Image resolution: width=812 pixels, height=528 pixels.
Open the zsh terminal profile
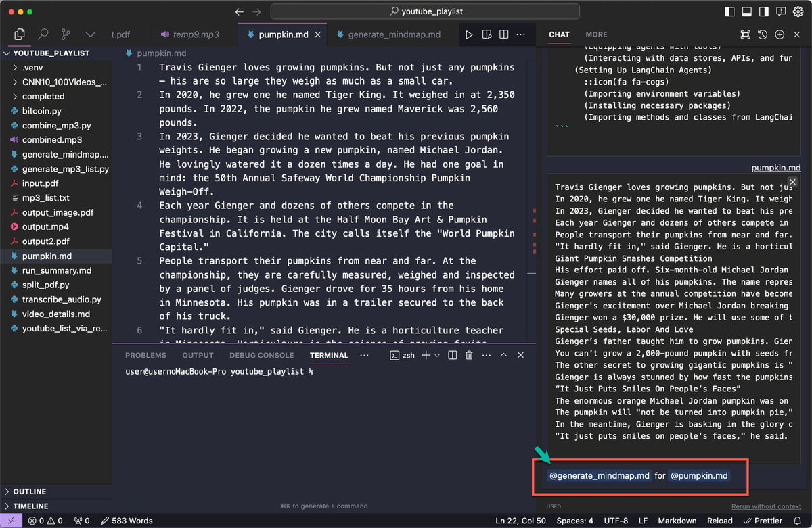click(402, 355)
